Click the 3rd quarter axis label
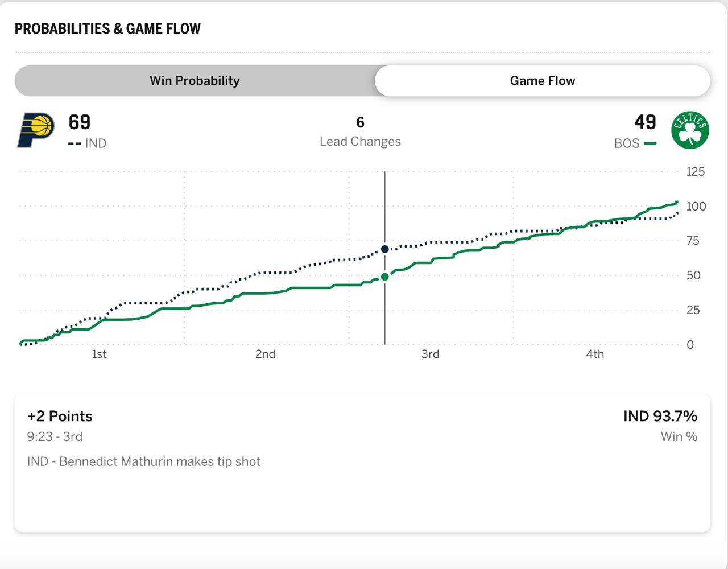 point(430,354)
